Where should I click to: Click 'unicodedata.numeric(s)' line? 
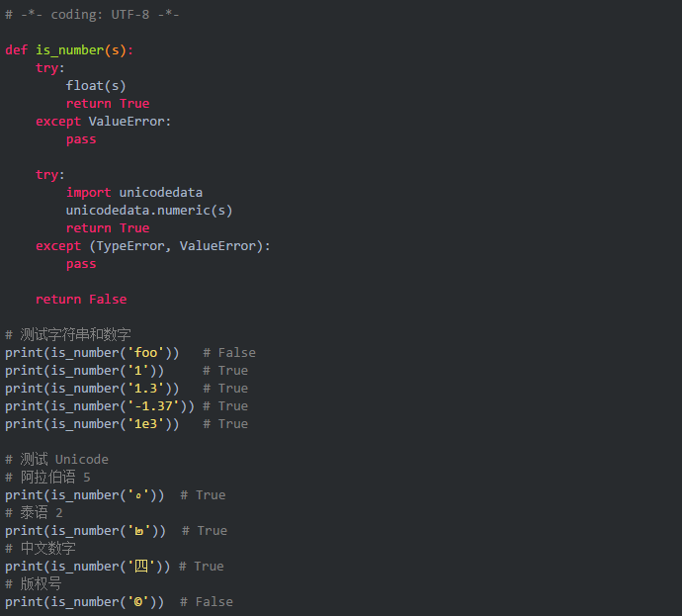[149, 211]
